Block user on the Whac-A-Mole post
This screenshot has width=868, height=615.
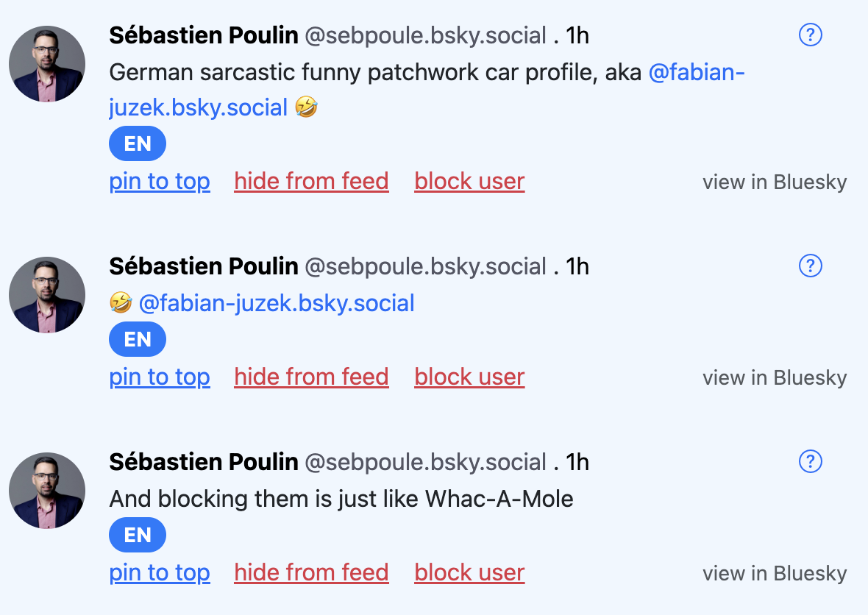(x=469, y=573)
